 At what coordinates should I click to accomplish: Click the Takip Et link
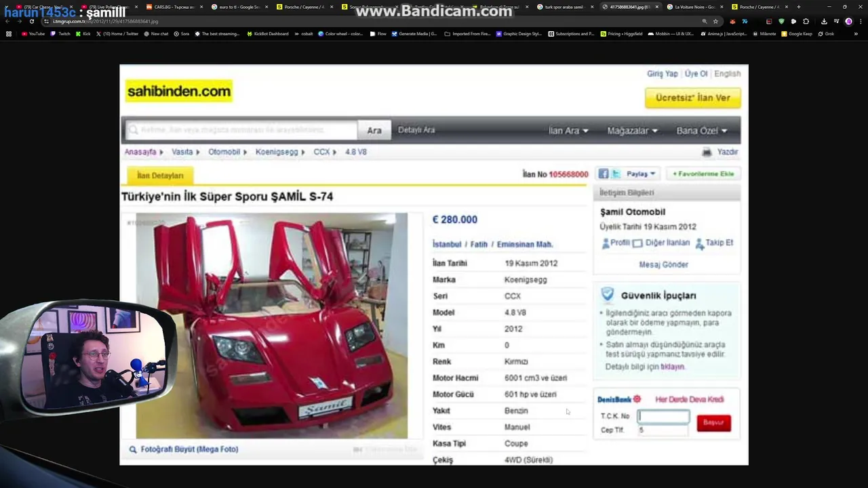click(714, 243)
